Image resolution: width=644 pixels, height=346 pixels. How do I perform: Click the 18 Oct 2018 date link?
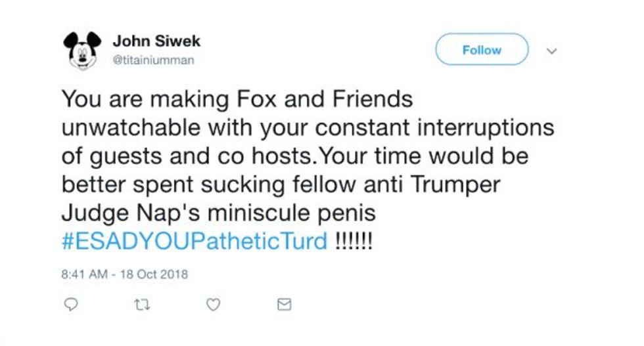[x=154, y=274]
